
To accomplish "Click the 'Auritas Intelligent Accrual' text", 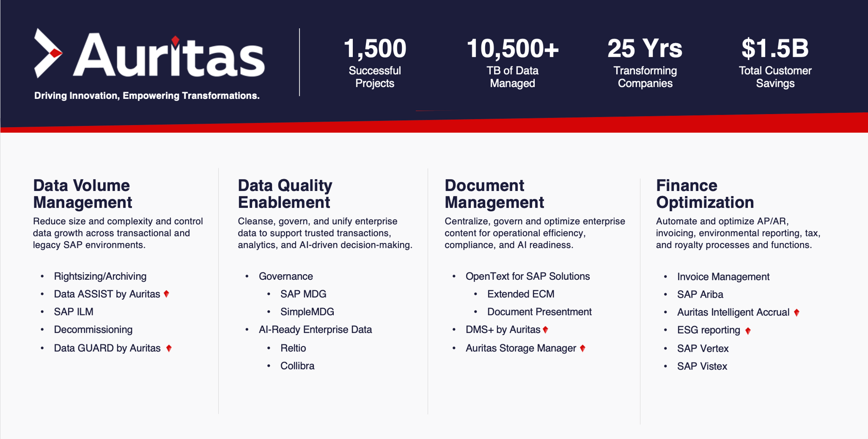I will [733, 312].
